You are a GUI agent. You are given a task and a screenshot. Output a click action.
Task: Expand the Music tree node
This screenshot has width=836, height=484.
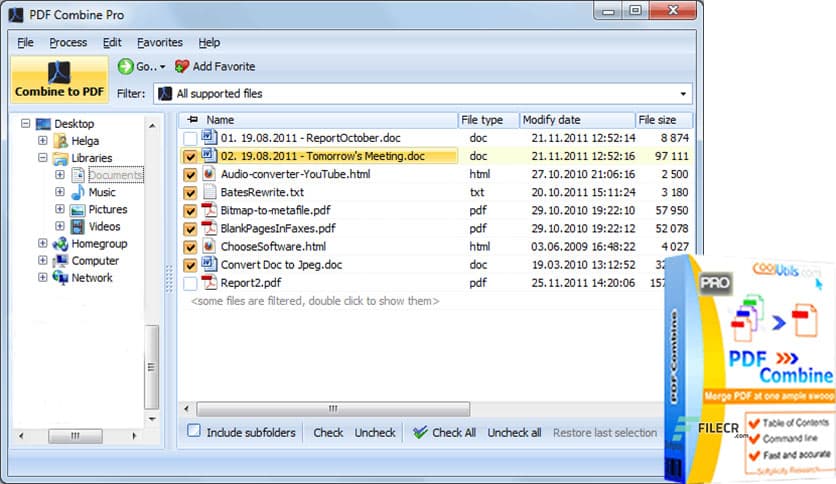tap(60, 192)
